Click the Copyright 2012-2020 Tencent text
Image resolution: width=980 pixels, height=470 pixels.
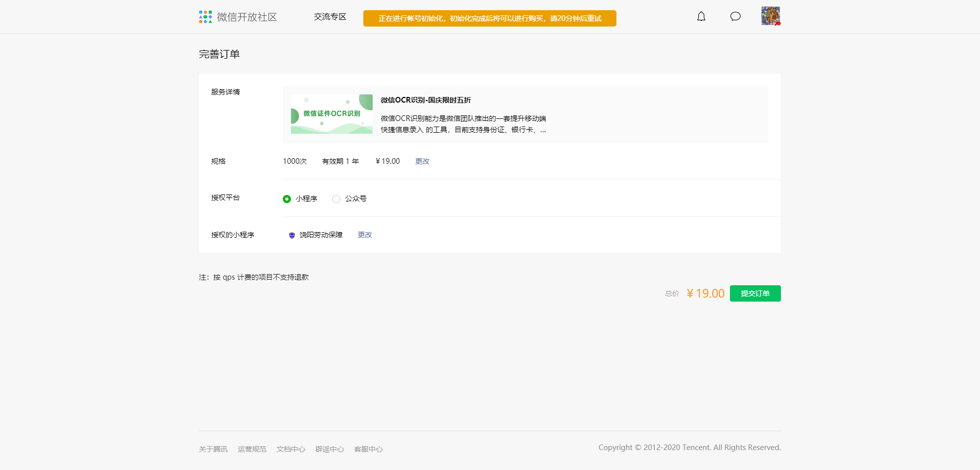tap(690, 448)
